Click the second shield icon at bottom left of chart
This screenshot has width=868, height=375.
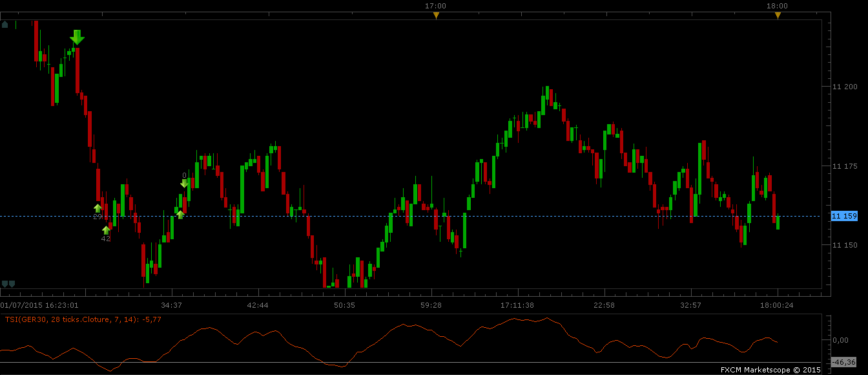(x=12, y=283)
